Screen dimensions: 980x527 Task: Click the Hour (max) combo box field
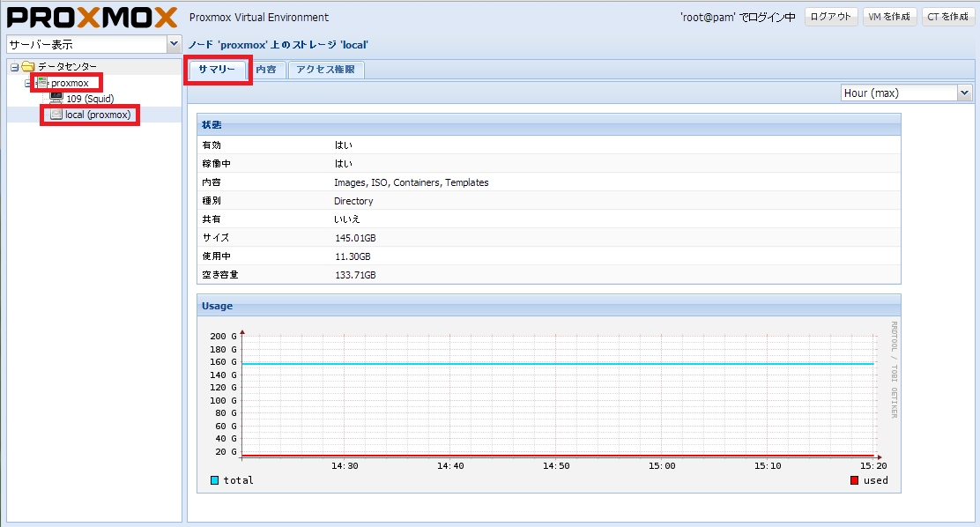pyautogui.click(x=899, y=93)
